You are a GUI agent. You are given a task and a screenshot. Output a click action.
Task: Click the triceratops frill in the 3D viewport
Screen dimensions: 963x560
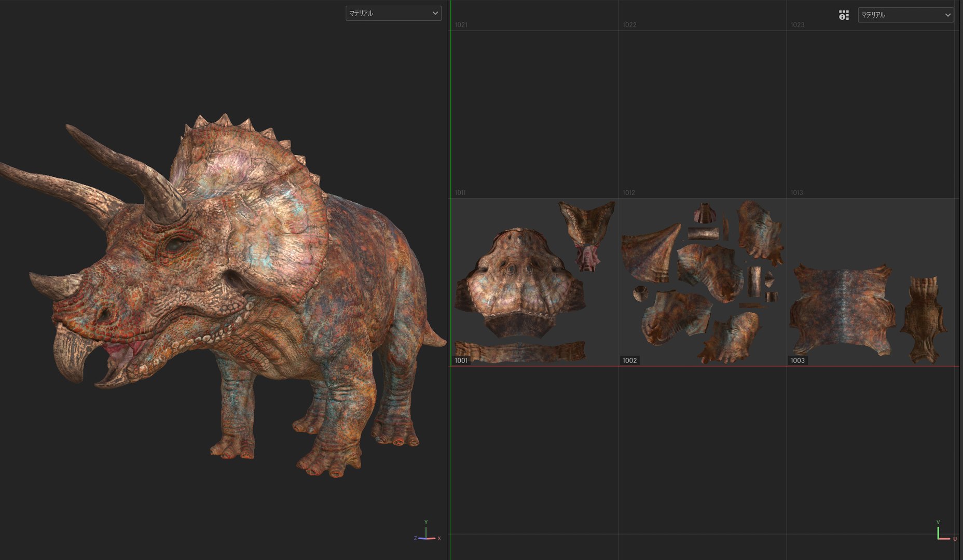[x=254, y=207]
